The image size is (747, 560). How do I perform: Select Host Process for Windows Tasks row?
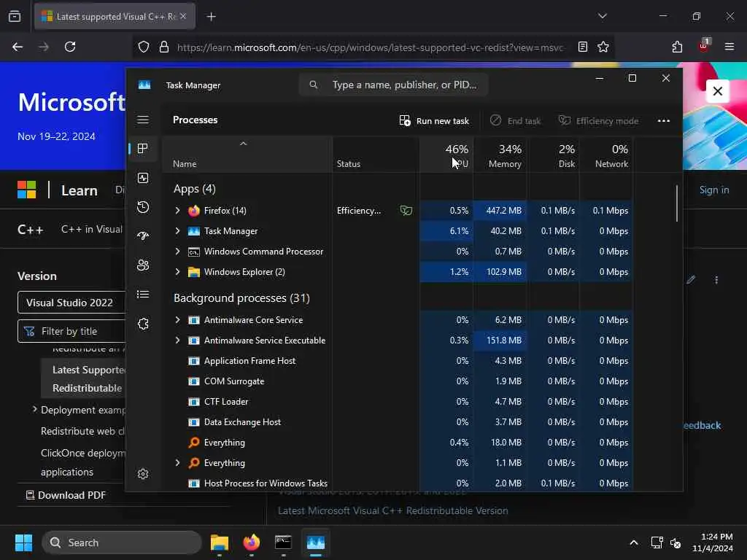point(398,483)
